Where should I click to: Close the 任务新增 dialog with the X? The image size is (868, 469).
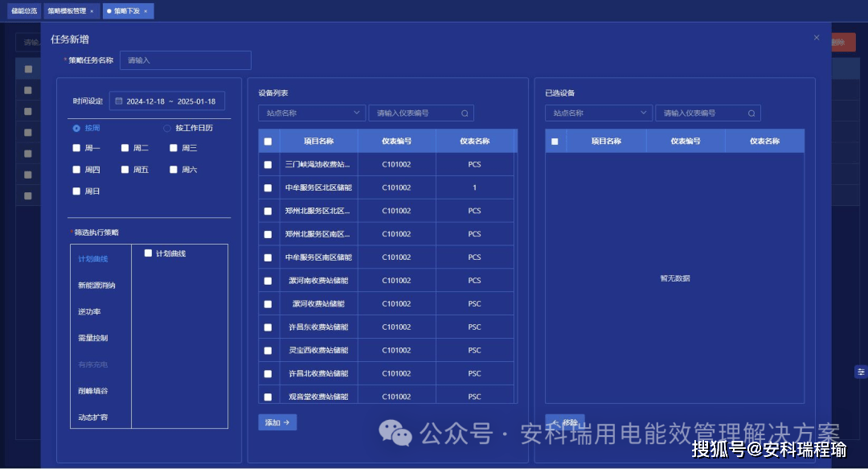point(817,38)
